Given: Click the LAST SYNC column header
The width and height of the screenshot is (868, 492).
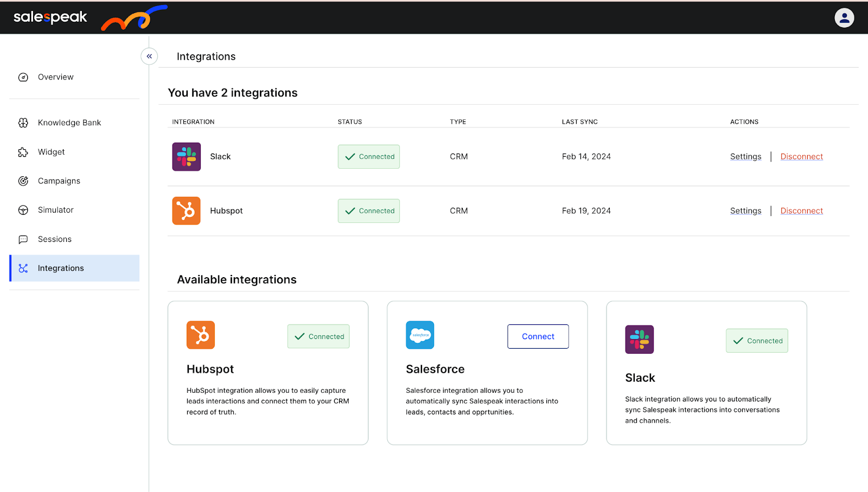Looking at the screenshot, I should pyautogui.click(x=579, y=122).
